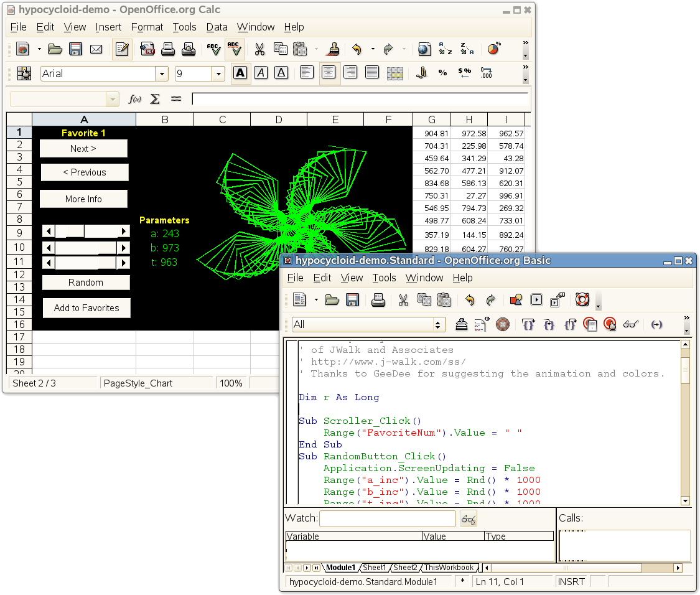Switch to the Sheet2 tab in Basic IDE
700x595 pixels.
[x=405, y=568]
